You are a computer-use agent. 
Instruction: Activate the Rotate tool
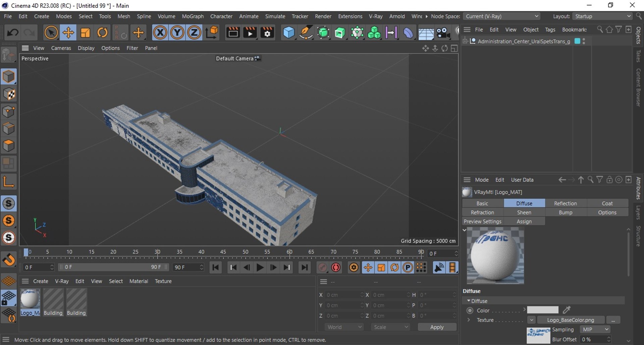102,33
